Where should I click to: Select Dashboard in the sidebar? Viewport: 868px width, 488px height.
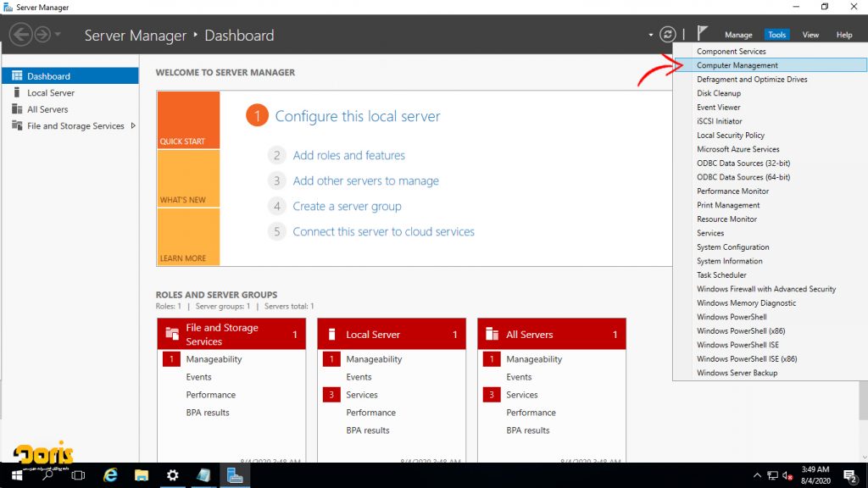tap(70, 75)
